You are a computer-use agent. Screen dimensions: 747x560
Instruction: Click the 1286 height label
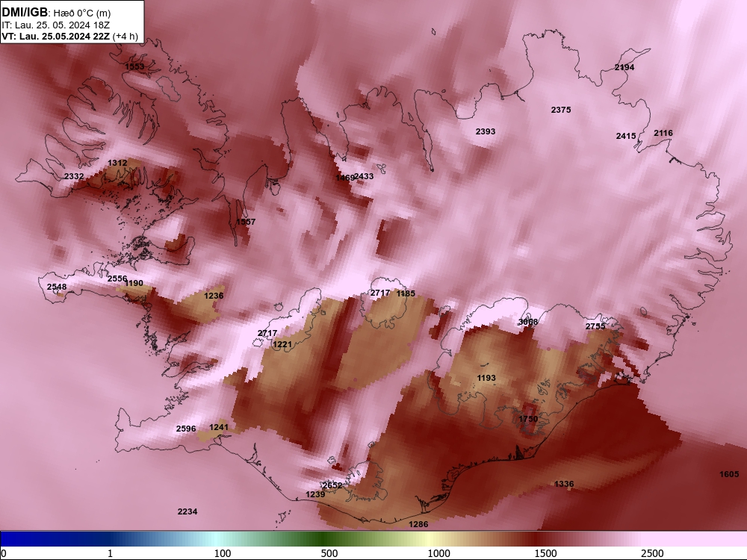pos(418,524)
